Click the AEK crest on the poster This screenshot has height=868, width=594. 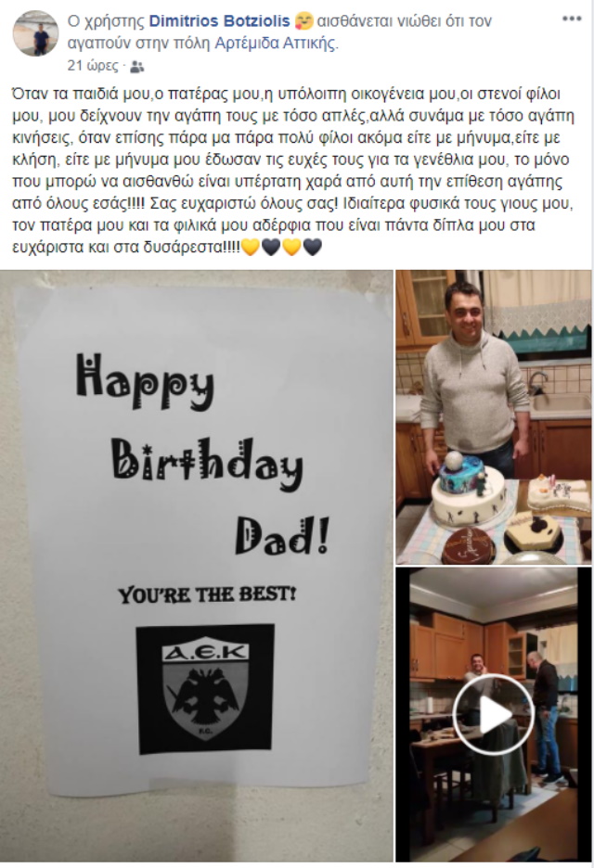click(x=205, y=689)
